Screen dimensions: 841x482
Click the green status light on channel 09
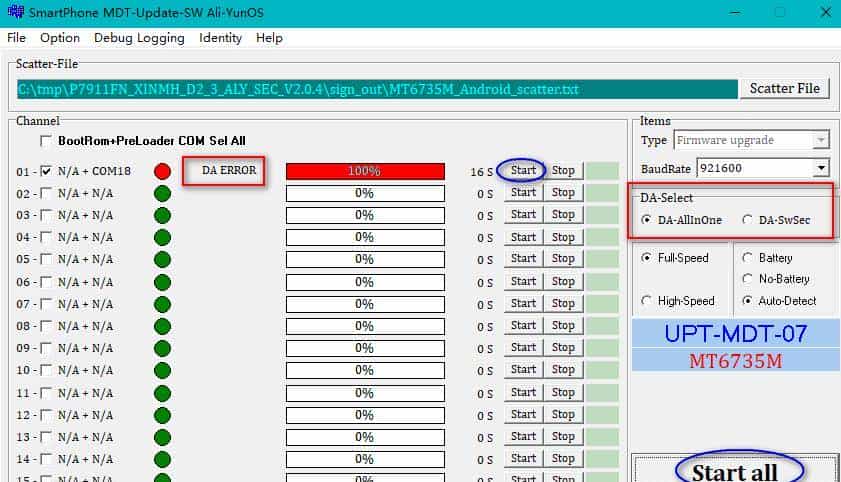(162, 348)
